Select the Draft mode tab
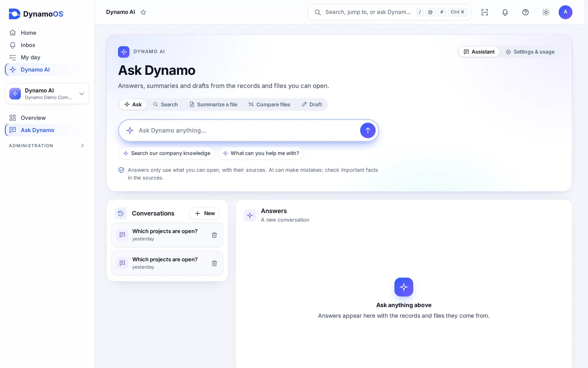This screenshot has width=588, height=368. tap(312, 105)
